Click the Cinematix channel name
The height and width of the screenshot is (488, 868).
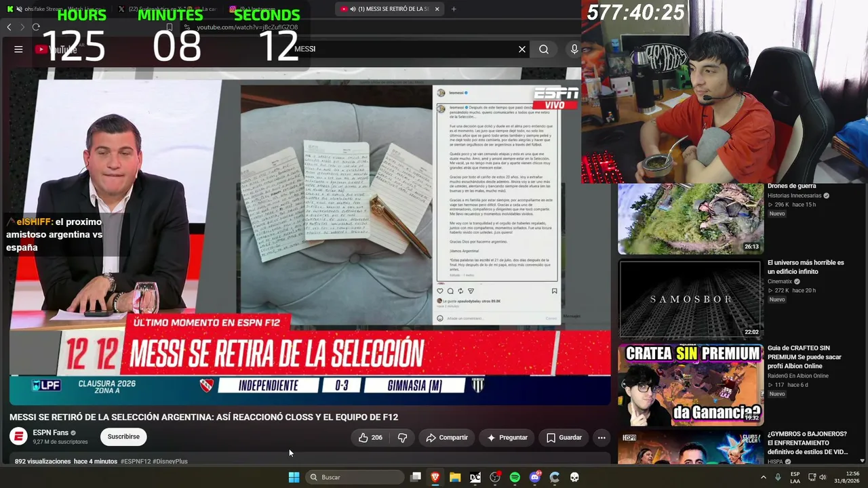780,281
